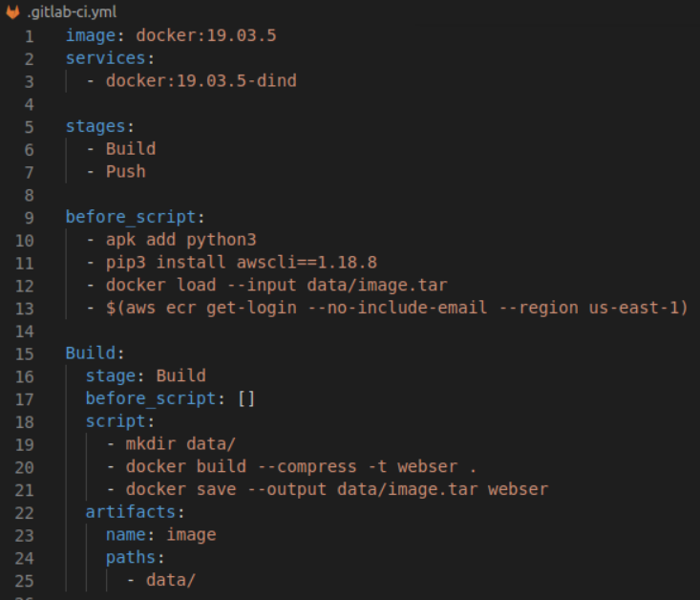Click the top-level before_script key
The image size is (700, 600).
131,218
